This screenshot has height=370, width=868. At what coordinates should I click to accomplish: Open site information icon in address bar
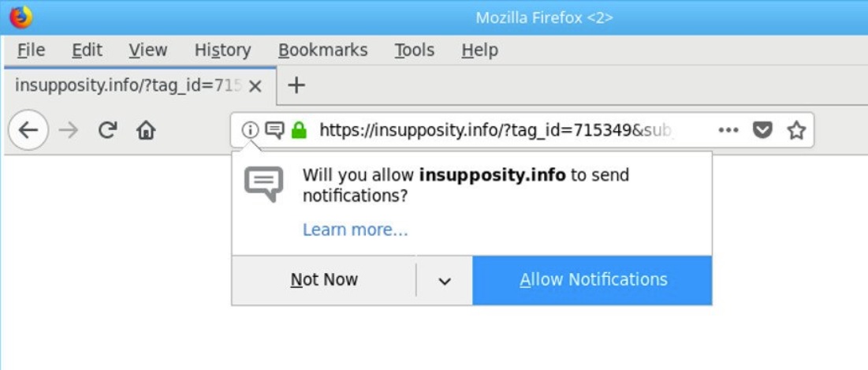250,130
